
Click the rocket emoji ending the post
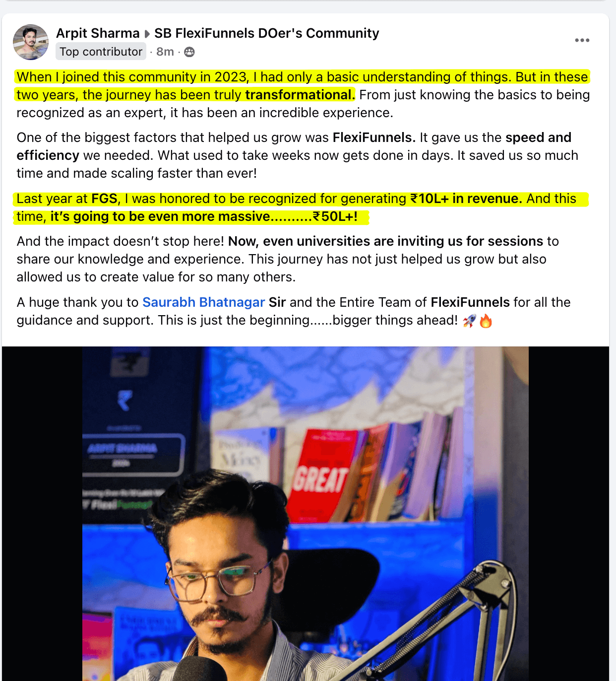(x=469, y=321)
